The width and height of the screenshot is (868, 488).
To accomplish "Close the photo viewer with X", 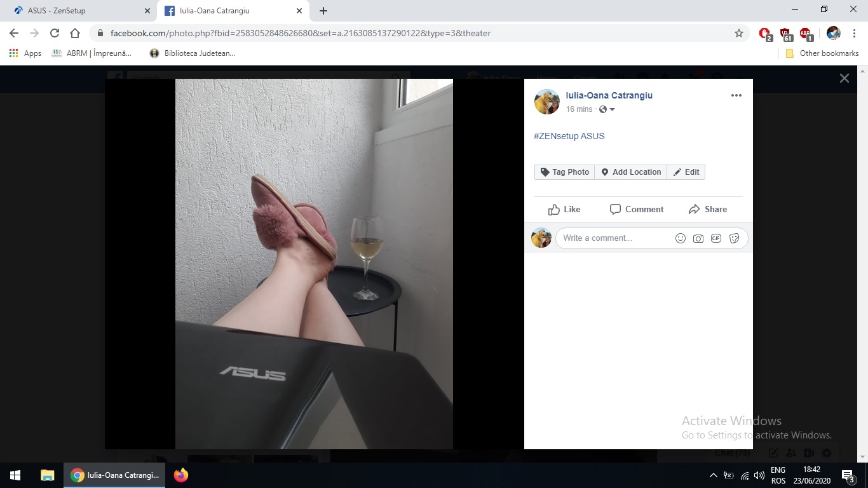I will click(x=844, y=78).
